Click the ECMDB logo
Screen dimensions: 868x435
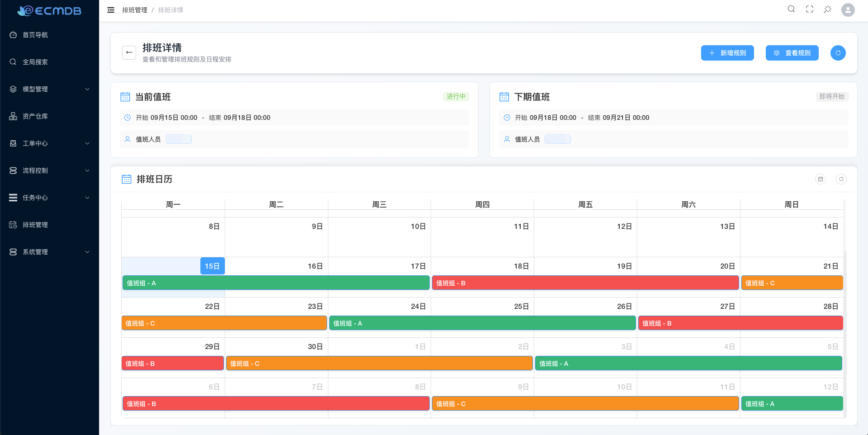[49, 10]
